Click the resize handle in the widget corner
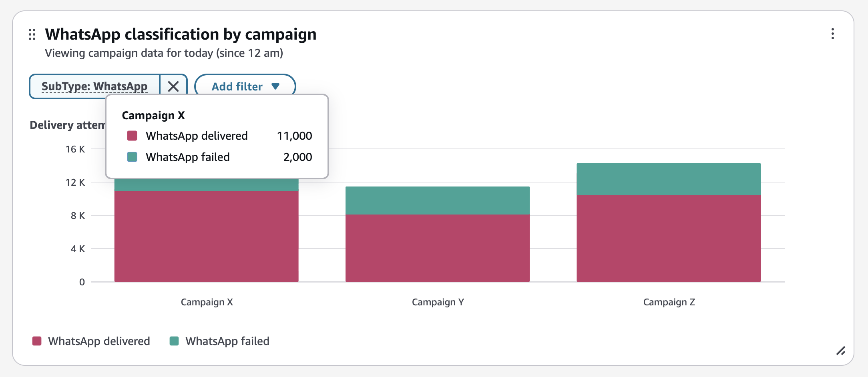This screenshot has height=377, width=868. click(x=840, y=351)
